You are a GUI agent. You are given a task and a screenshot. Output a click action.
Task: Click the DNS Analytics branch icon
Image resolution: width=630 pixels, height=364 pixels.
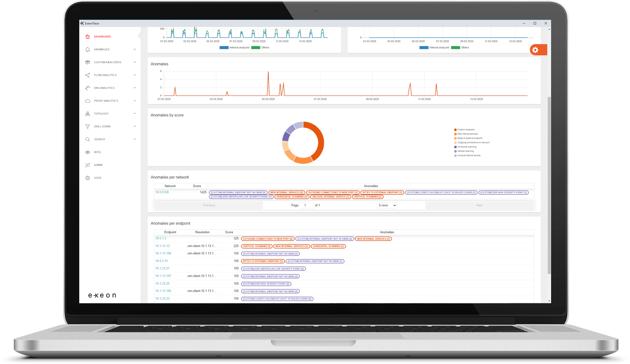(88, 88)
